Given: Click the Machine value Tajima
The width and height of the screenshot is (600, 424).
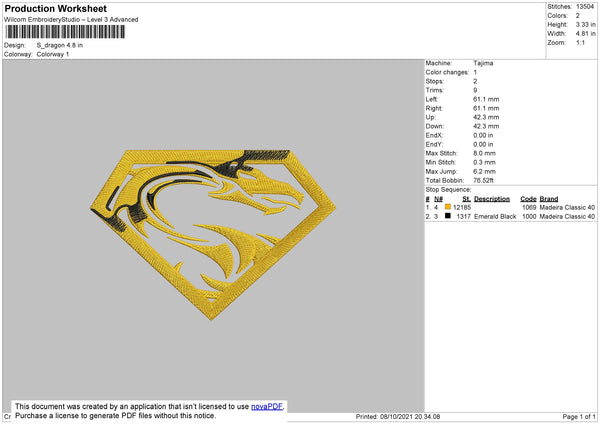Looking at the screenshot, I should point(483,63).
